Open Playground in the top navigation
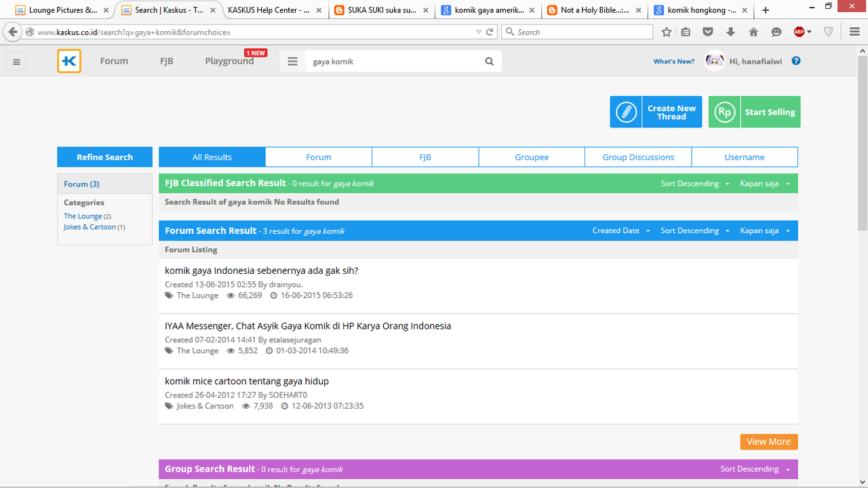 (229, 61)
